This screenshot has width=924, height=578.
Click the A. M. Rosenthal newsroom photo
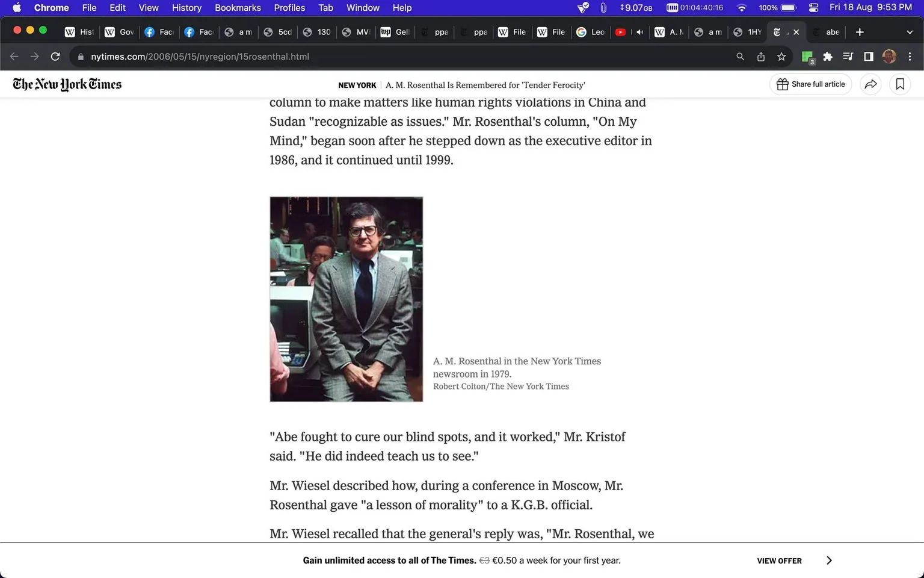[x=346, y=299]
